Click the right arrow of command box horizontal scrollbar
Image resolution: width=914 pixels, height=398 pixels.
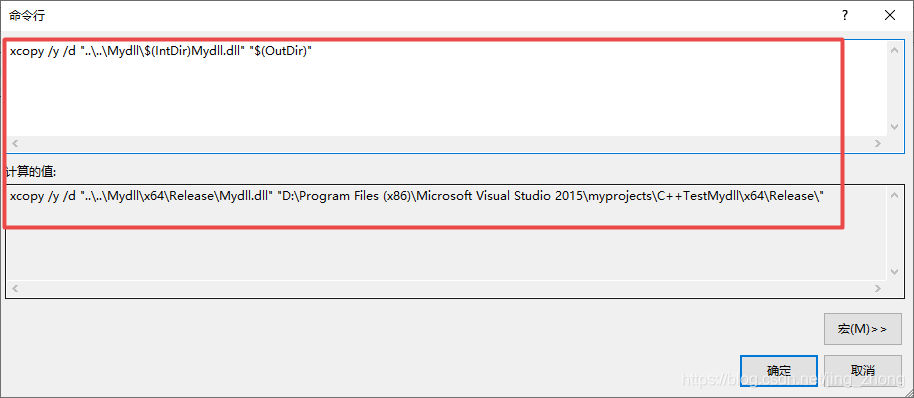[878, 143]
